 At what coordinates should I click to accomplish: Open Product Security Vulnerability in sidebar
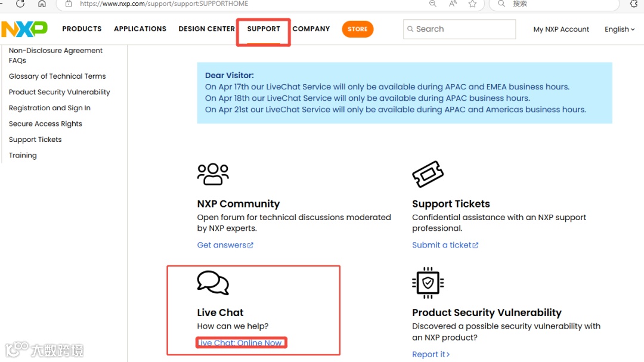click(59, 92)
